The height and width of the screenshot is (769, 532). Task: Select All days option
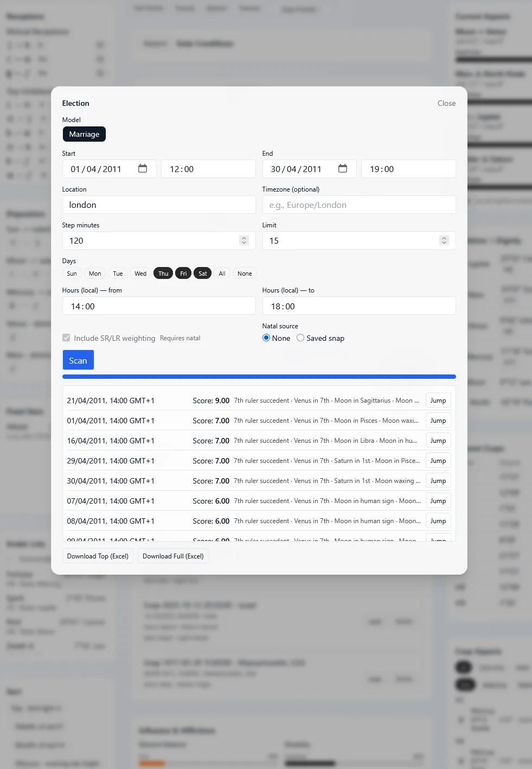pos(222,274)
